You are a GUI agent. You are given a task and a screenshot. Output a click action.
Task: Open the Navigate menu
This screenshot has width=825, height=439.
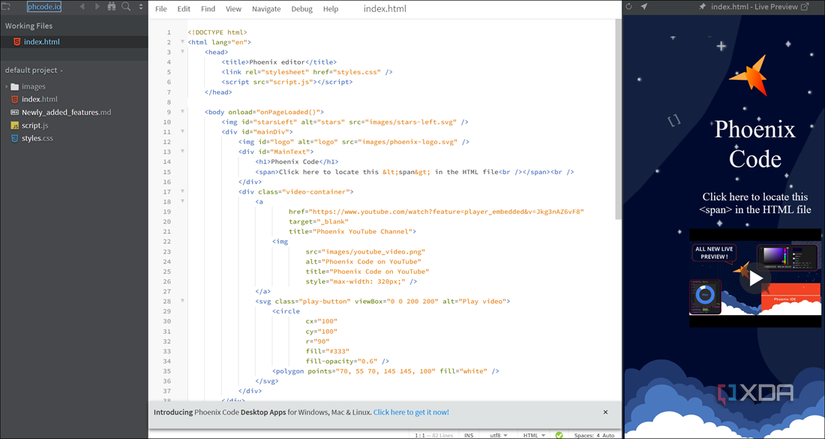click(266, 9)
